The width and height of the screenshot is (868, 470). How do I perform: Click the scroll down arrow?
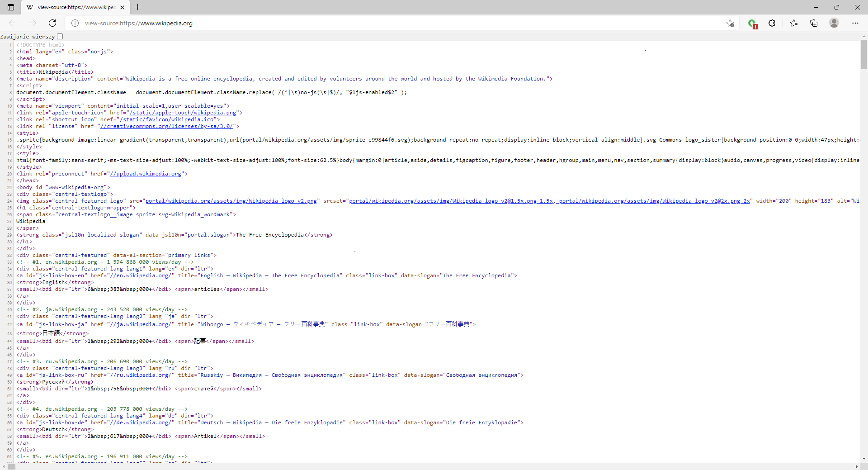point(864,459)
